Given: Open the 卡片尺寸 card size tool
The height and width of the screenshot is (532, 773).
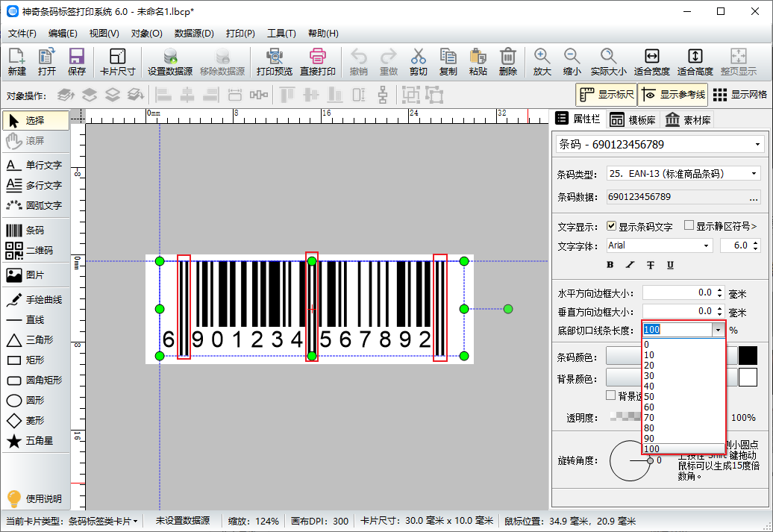Looking at the screenshot, I should [117, 62].
